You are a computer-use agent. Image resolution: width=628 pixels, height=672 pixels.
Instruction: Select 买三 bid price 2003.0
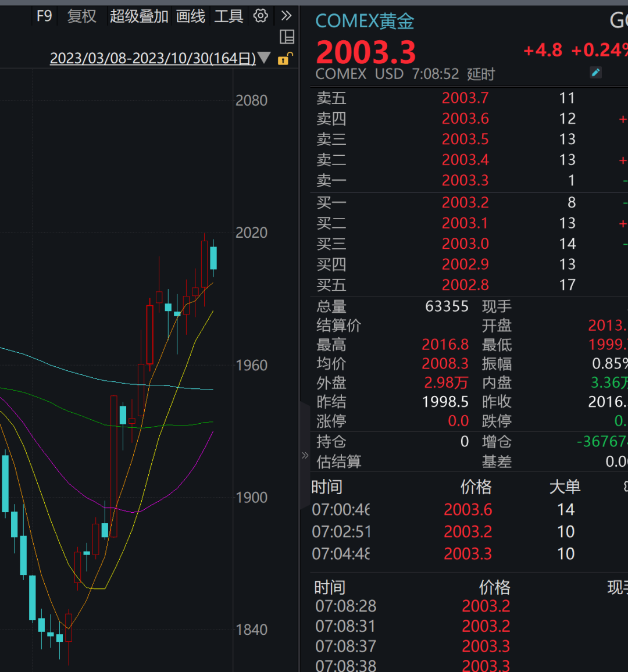[x=465, y=244]
